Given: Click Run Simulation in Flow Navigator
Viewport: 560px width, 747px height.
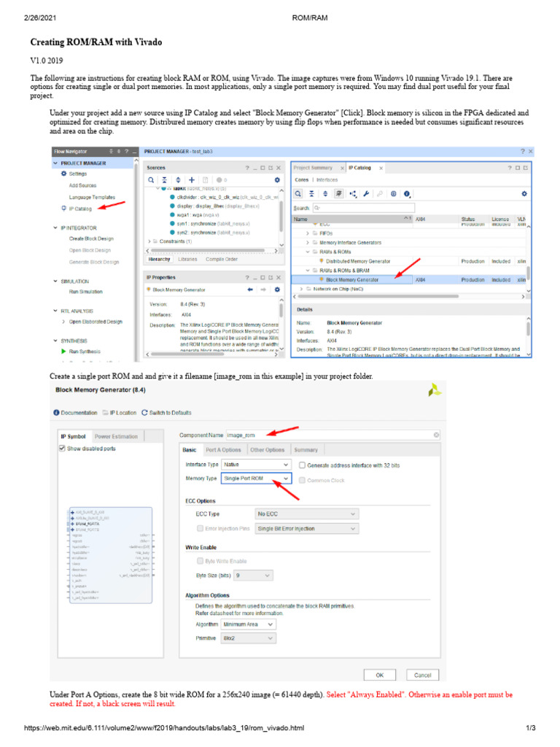Looking at the screenshot, I should point(86,292).
